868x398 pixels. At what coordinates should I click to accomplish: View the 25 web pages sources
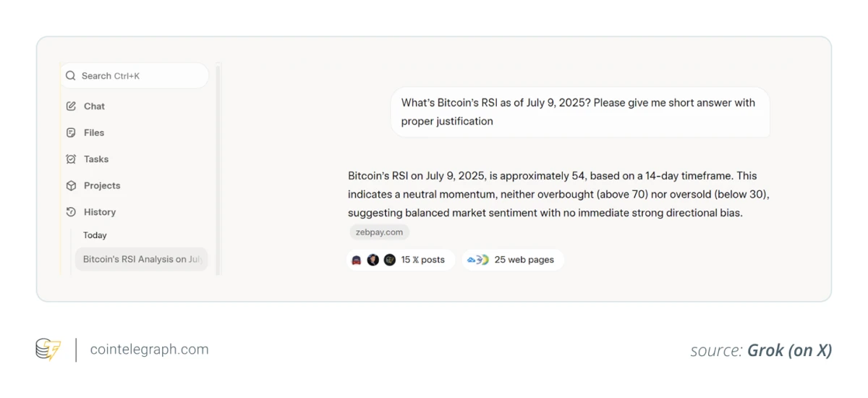[513, 260]
